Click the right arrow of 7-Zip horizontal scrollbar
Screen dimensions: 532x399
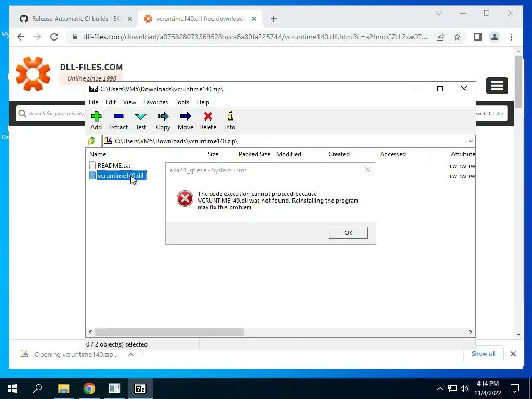(470, 332)
